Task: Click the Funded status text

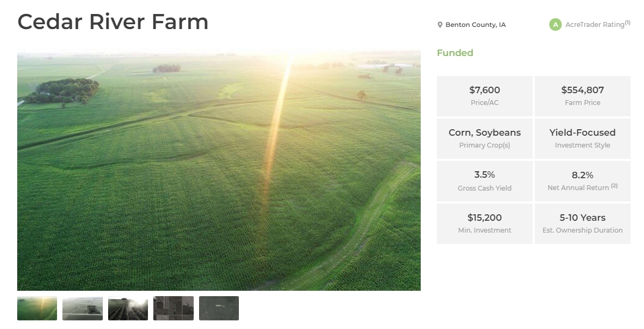Action: [x=455, y=53]
